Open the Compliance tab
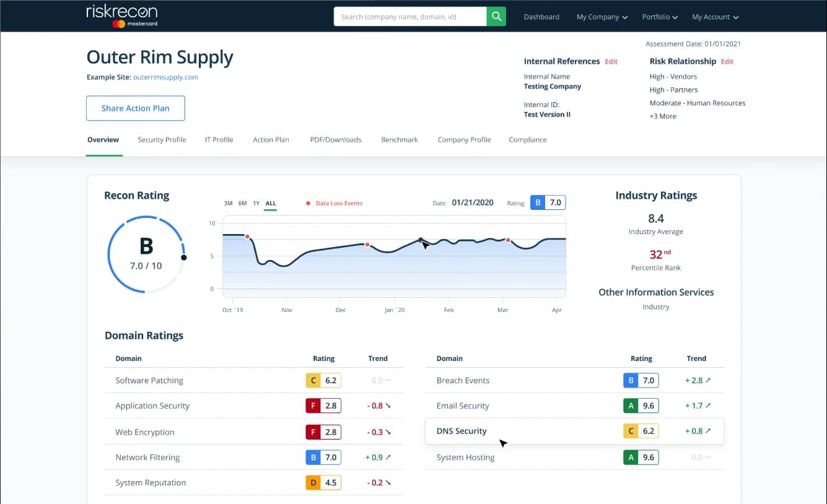The height and width of the screenshot is (504, 827). pyautogui.click(x=528, y=140)
